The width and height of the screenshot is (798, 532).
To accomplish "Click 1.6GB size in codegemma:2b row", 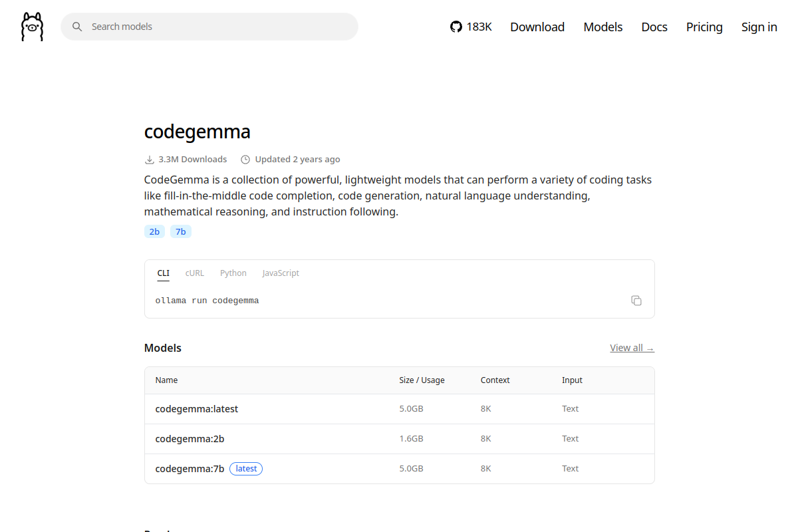I will click(x=411, y=439).
